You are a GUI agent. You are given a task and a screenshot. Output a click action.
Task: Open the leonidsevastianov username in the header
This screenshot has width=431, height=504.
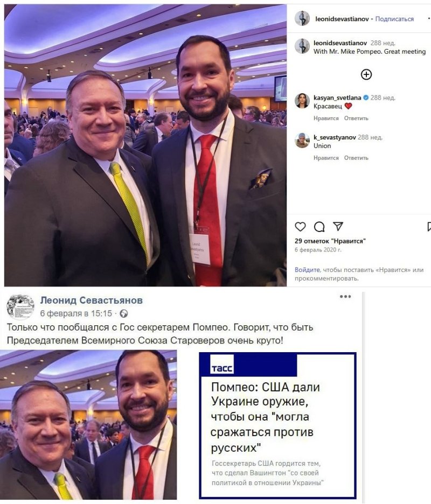pos(342,19)
